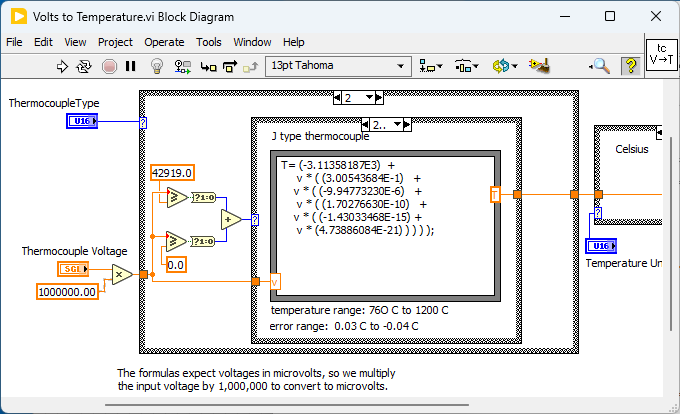Select the 'temperature range: 760 C to 1200 C' text

coord(360,310)
